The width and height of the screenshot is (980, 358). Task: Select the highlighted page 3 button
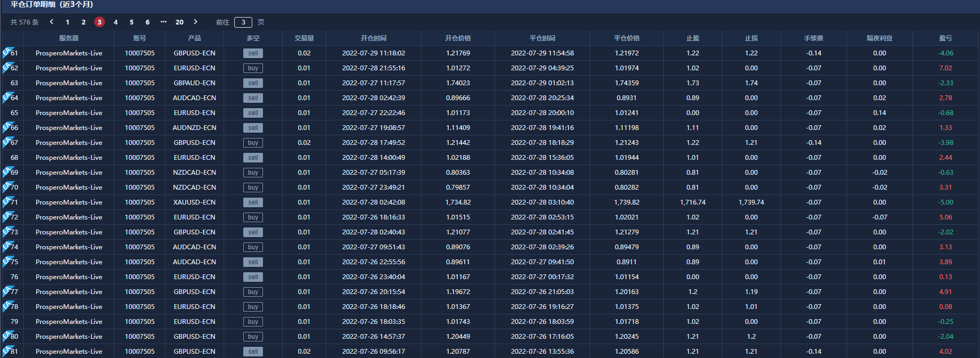click(x=100, y=22)
